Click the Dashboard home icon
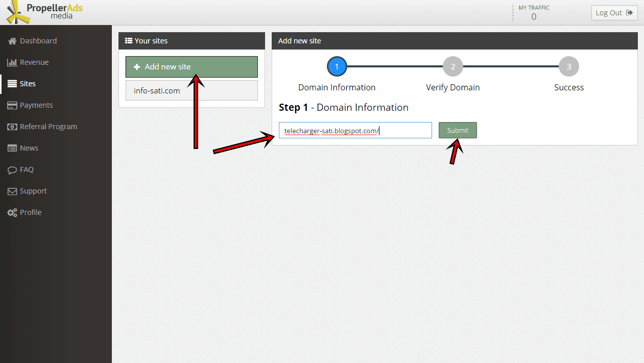The height and width of the screenshot is (363, 644). pyautogui.click(x=12, y=41)
